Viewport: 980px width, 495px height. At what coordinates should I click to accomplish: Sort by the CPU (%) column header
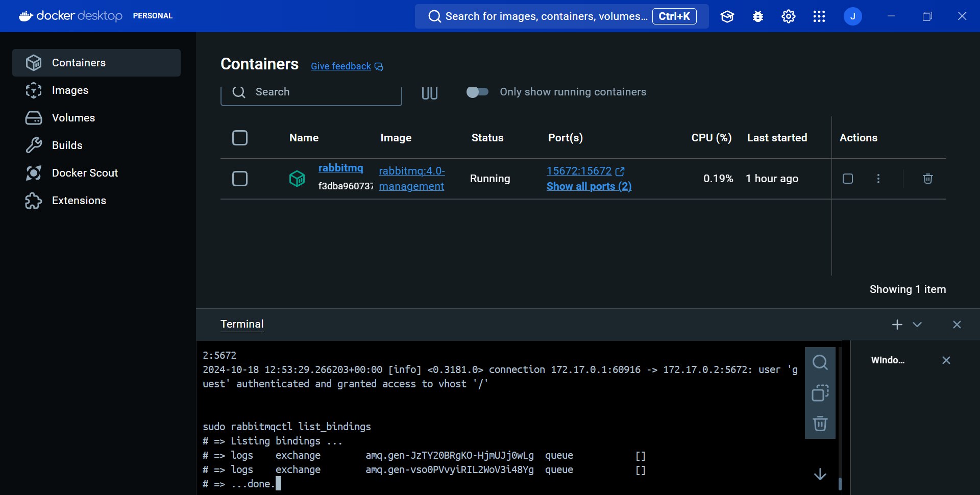pos(712,138)
